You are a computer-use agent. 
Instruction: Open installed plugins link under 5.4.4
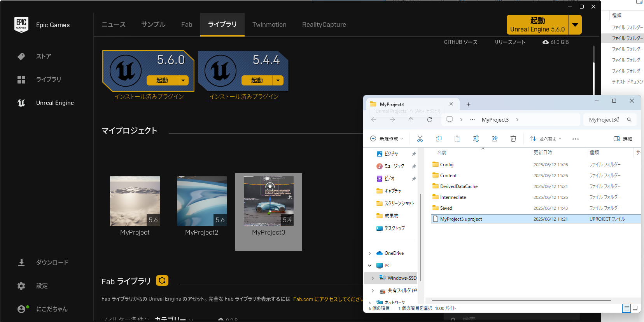(244, 96)
